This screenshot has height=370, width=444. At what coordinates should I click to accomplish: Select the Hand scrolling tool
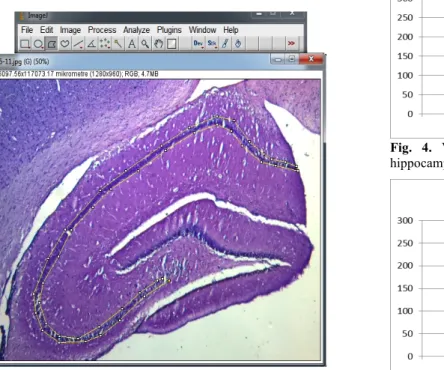158,44
